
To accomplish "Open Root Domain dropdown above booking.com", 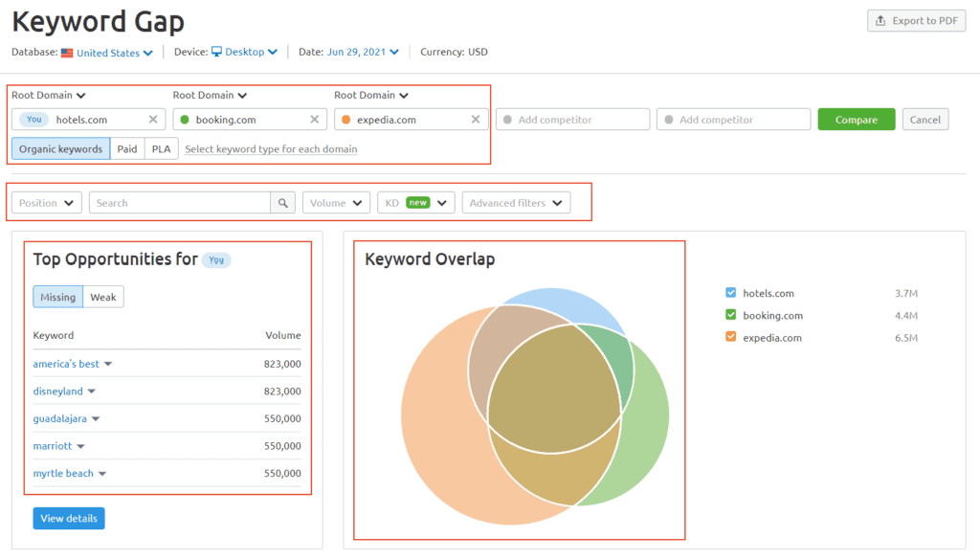I will point(210,95).
